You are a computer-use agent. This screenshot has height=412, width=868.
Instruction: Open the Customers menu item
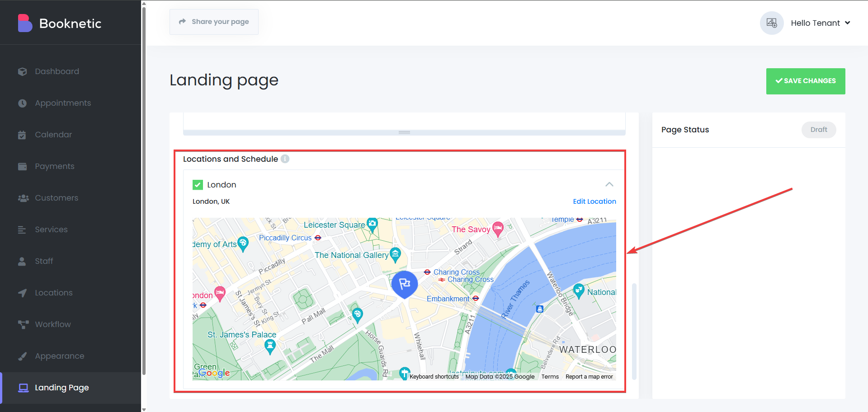[71, 198]
